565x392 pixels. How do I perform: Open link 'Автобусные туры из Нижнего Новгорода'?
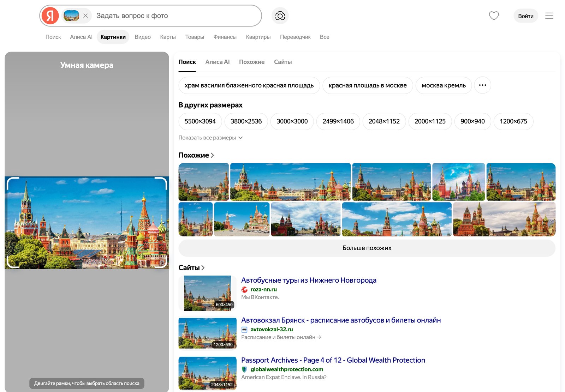click(309, 280)
